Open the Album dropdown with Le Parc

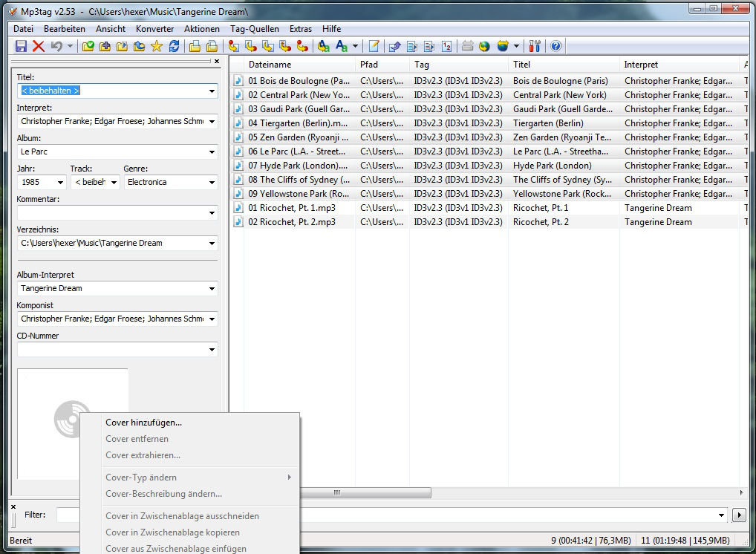(x=212, y=151)
